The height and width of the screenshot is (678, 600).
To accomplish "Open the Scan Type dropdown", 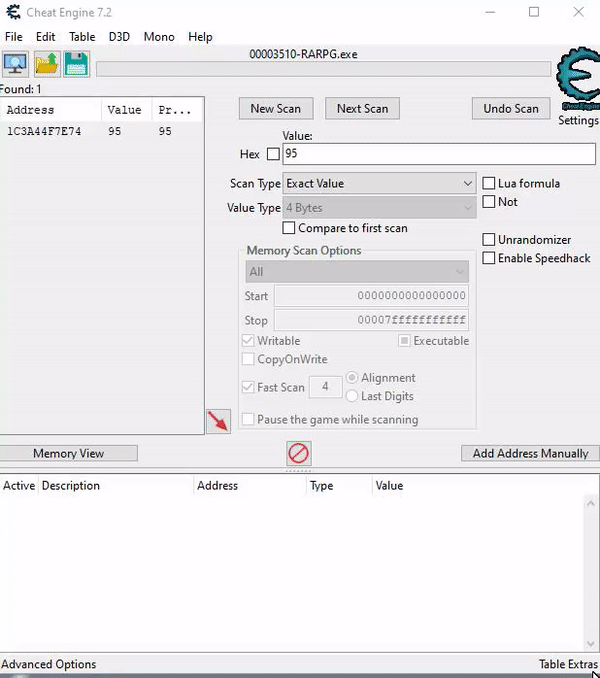I will point(379,183).
